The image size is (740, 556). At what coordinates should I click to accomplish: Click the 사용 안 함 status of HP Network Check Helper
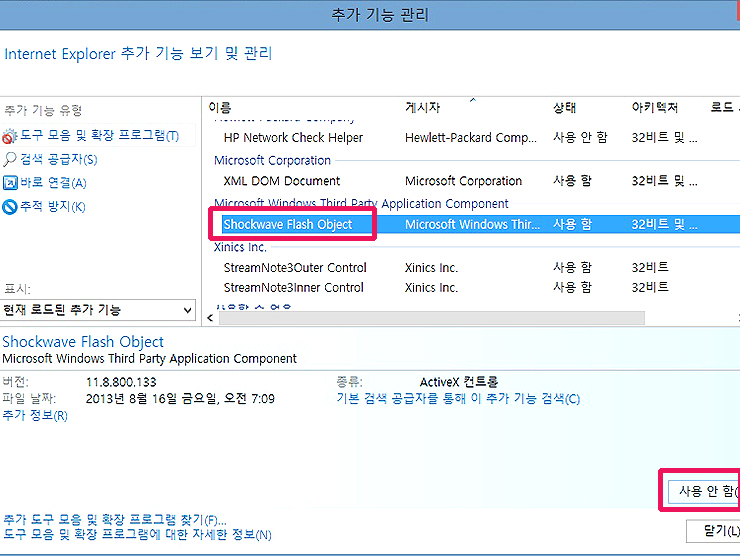[580, 137]
